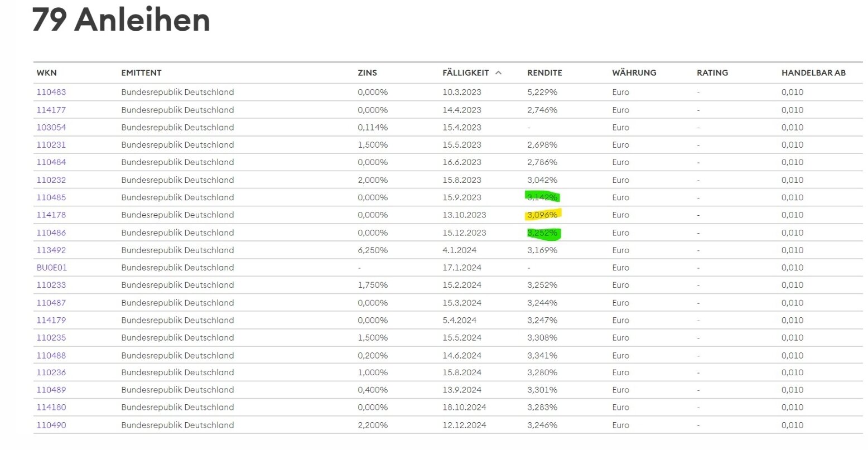Sort bonds by WÄHRUNG column header

point(634,72)
